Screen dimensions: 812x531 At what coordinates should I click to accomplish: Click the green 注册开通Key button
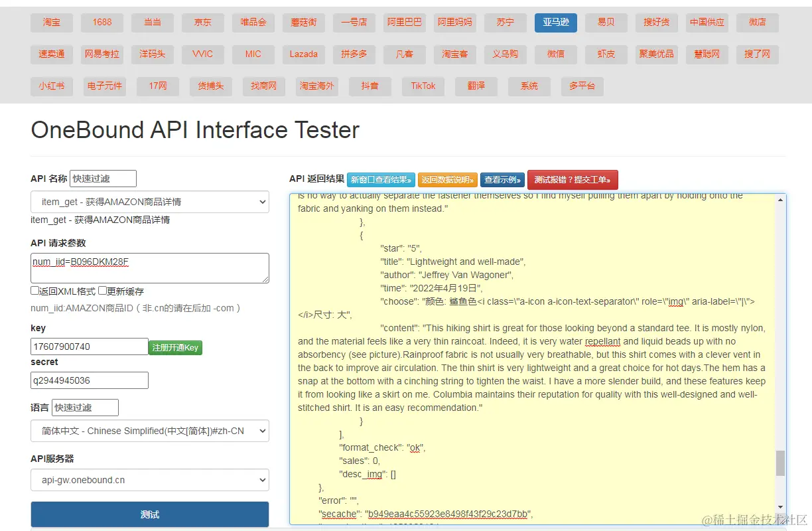[x=175, y=347]
